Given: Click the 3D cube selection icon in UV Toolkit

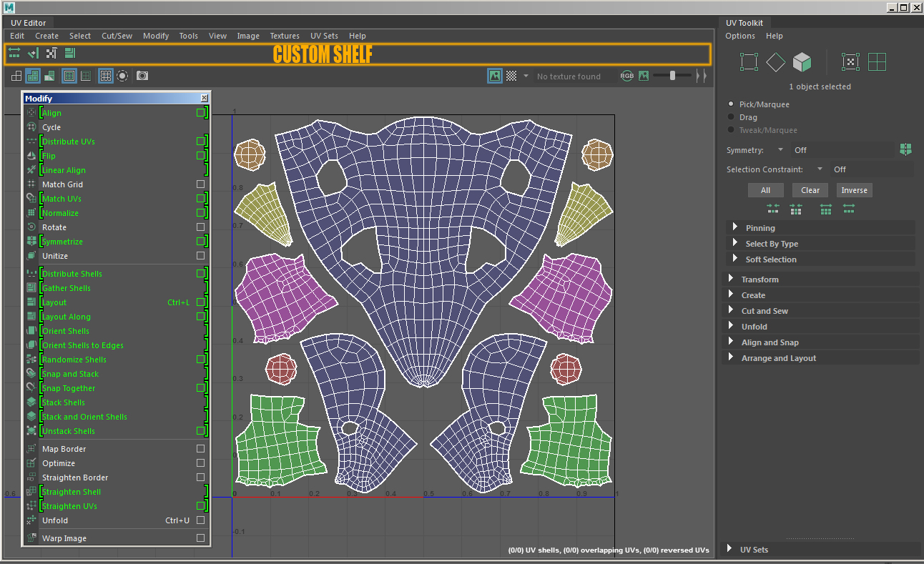Looking at the screenshot, I should [802, 62].
